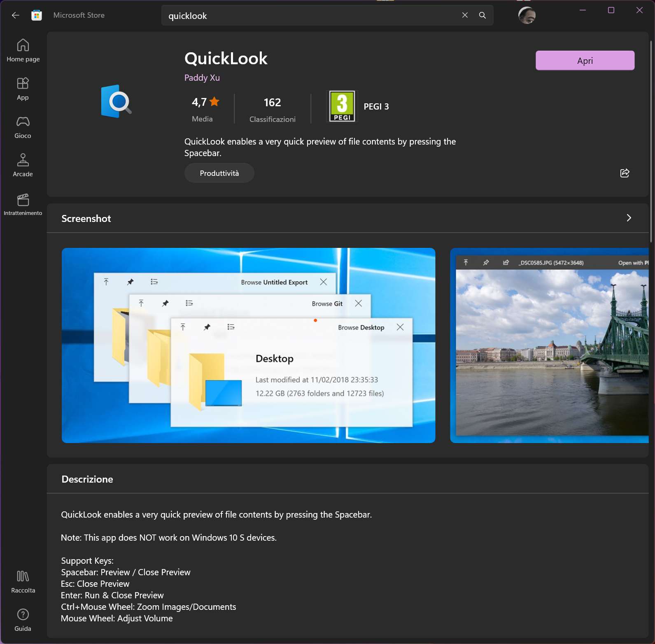Click 'Enter: Run & Close Preview' line
This screenshot has width=655, height=644.
112,595
